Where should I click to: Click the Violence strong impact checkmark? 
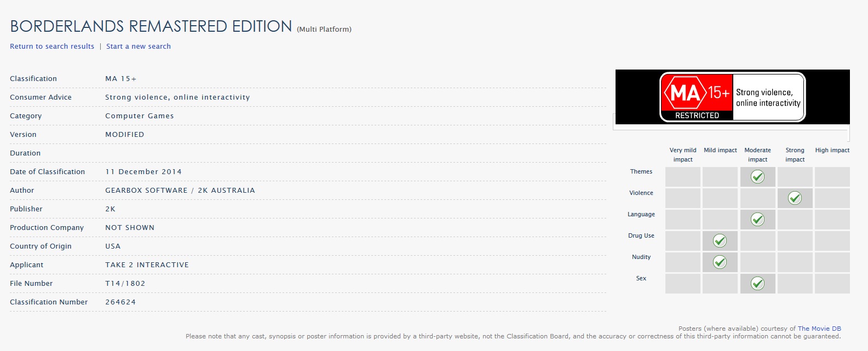[795, 198]
